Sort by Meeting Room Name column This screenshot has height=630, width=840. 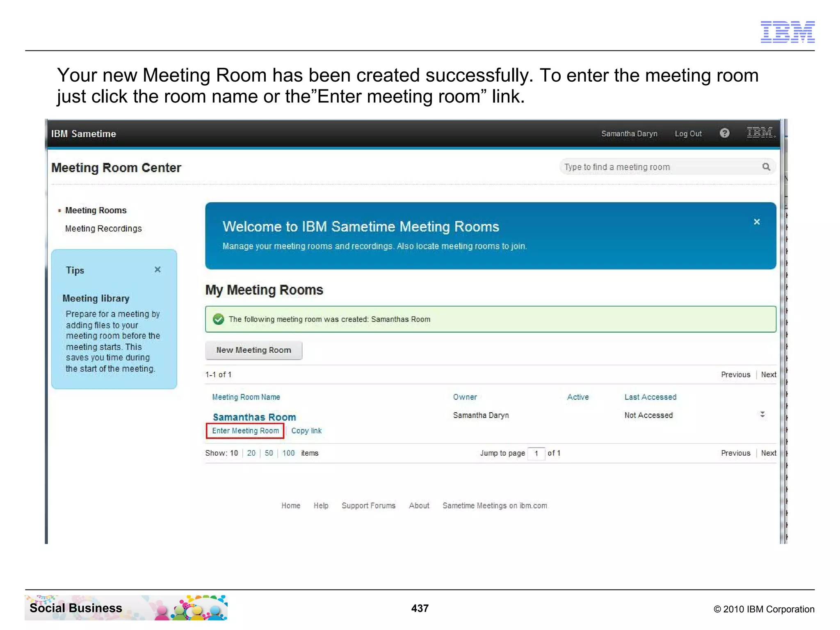coord(246,397)
